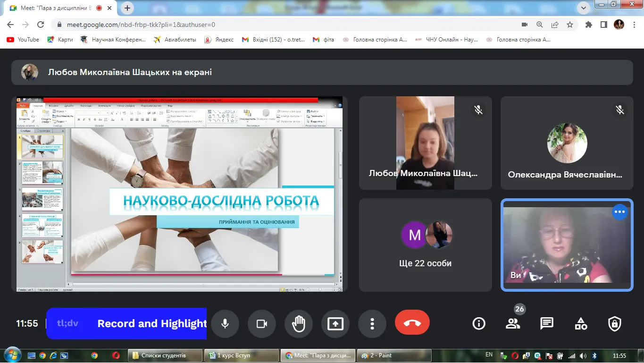Screen dimensions: 644x363
Task: Click the tl;dv Record and Highlight button
Action: click(126, 324)
